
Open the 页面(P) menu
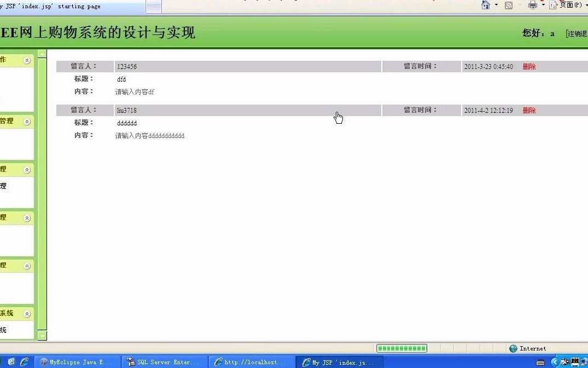coord(570,5)
